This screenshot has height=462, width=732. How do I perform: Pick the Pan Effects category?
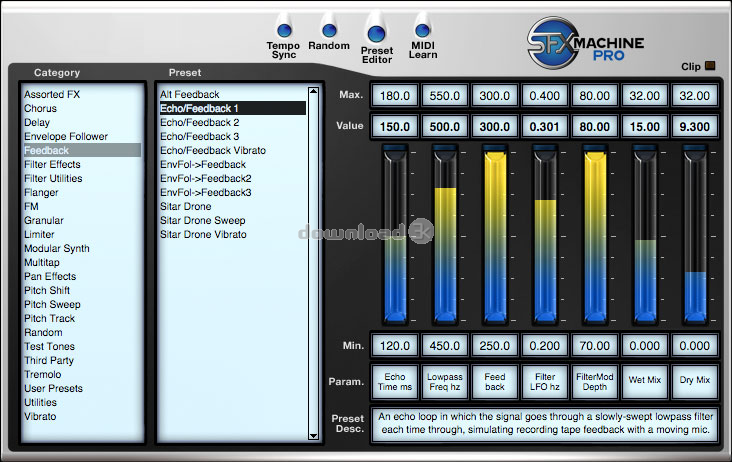[x=50, y=276]
